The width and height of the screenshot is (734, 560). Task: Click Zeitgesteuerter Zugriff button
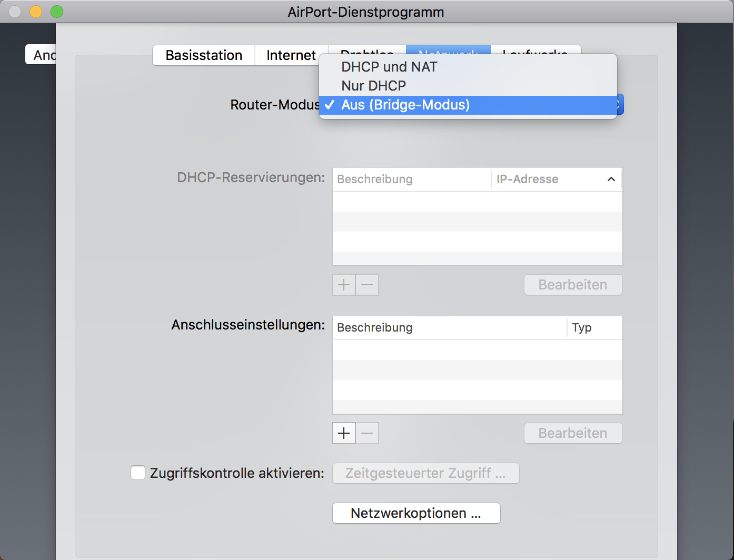[x=426, y=473]
